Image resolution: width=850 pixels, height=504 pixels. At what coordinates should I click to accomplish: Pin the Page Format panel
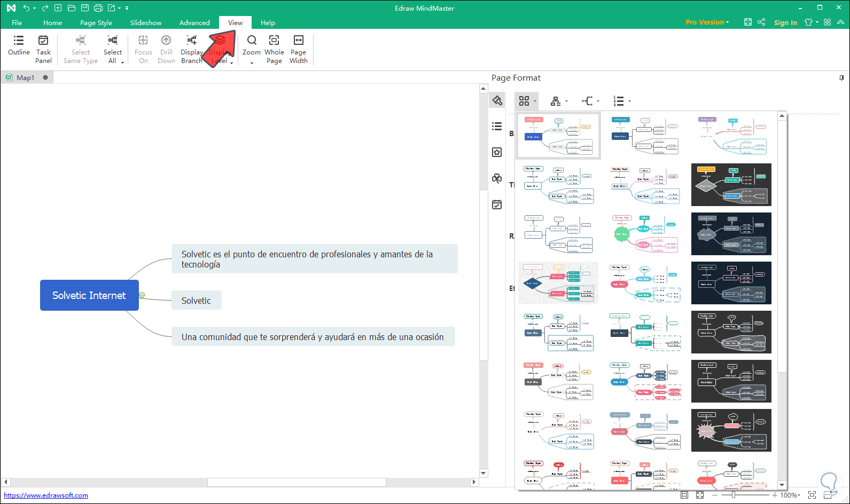(x=841, y=78)
